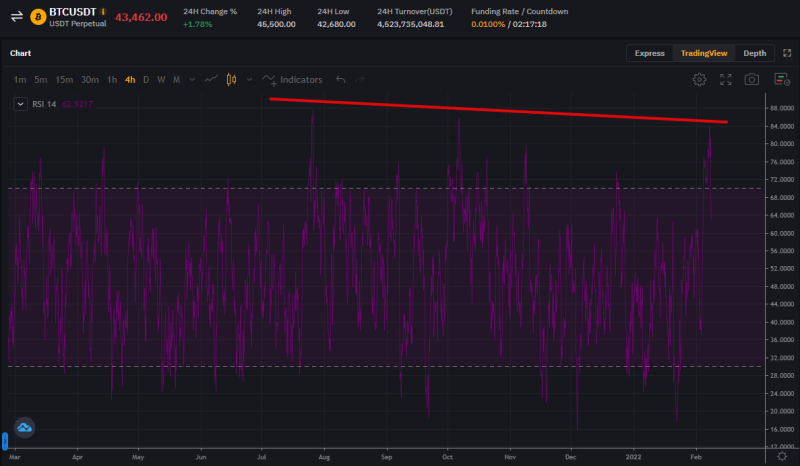The height and width of the screenshot is (466, 800).
Task: Select 5m timeframe
Action: click(x=41, y=80)
